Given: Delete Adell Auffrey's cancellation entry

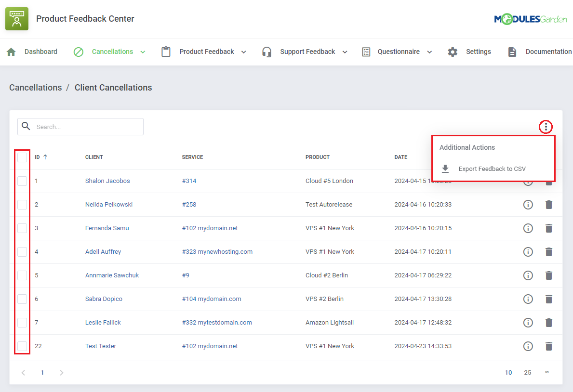Looking at the screenshot, I should [548, 252].
